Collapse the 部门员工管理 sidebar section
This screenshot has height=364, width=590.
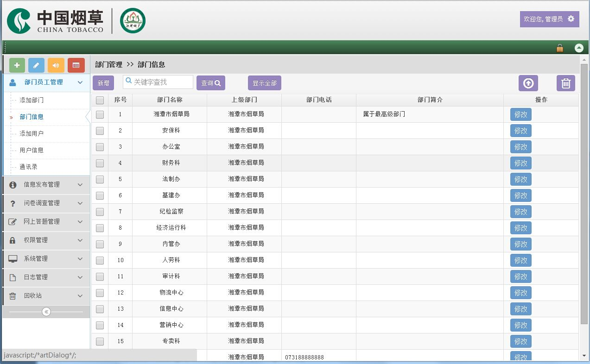(x=45, y=82)
